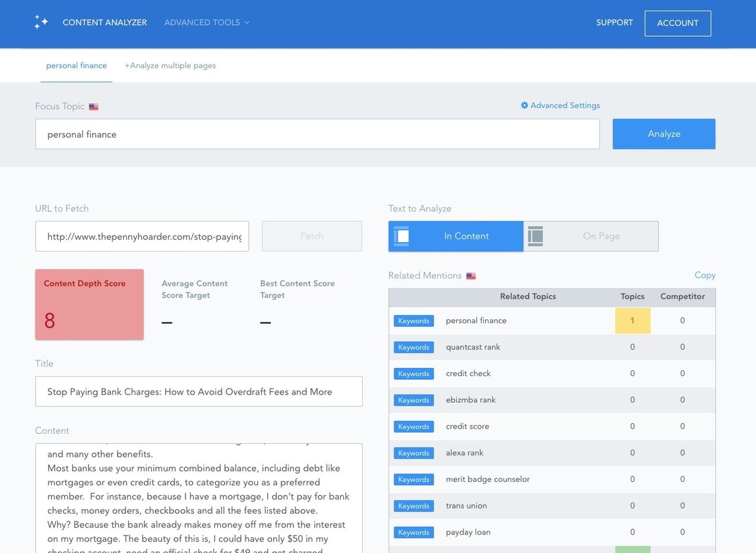This screenshot has width=756, height=553.
Task: Click the Keywords tag for credit score
Action: 414,427
